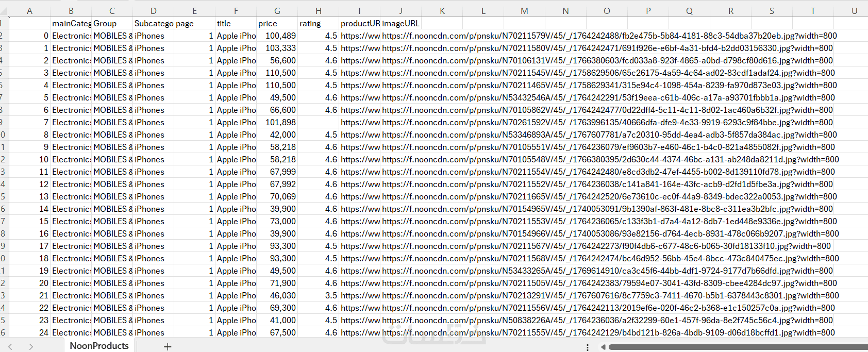This screenshot has height=352, width=868.
Task: Select the cell with price 100,489
Action: pyautogui.click(x=277, y=36)
